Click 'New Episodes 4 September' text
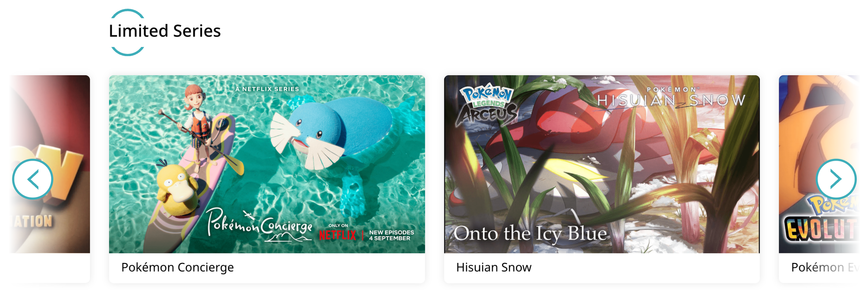Screen dimensions: 868x296 [392, 235]
